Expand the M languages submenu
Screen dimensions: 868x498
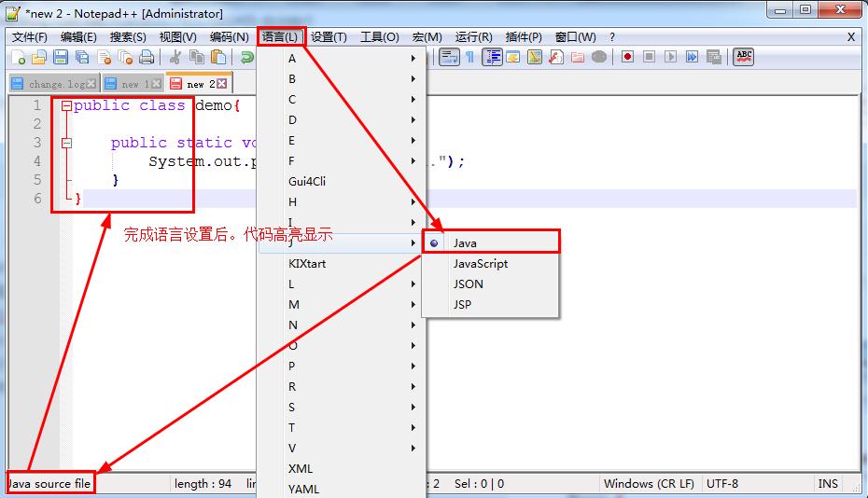pos(341,304)
